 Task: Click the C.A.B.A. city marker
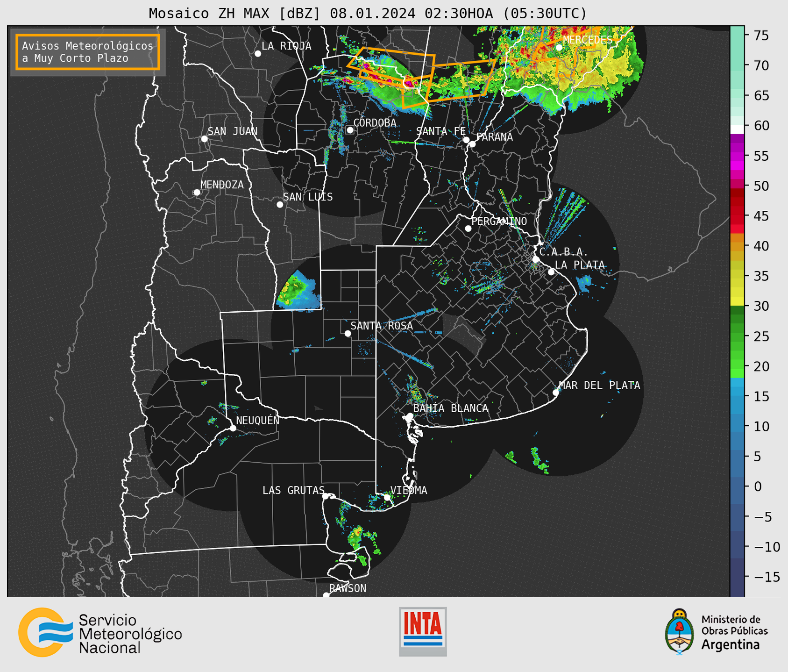pyautogui.click(x=536, y=259)
